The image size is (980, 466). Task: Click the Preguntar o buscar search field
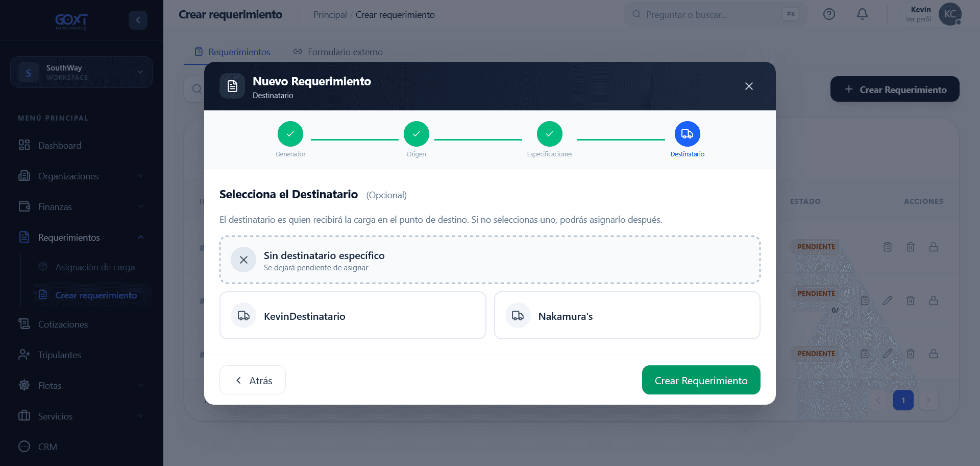pos(715,14)
